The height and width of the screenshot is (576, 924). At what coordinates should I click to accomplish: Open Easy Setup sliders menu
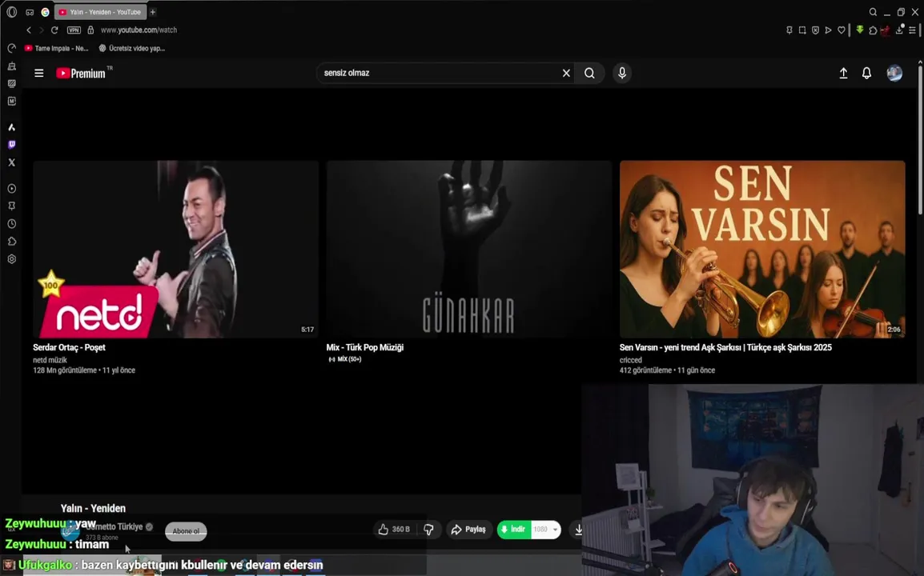click(x=912, y=30)
